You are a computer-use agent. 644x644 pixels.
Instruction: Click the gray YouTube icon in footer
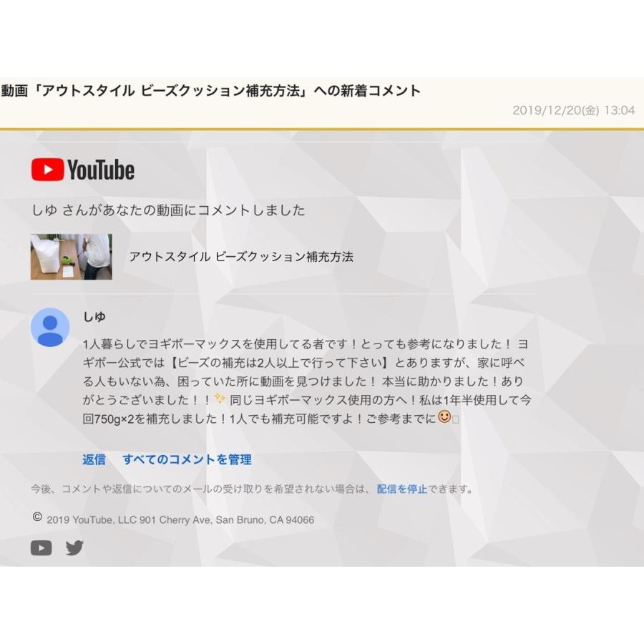(x=41, y=548)
